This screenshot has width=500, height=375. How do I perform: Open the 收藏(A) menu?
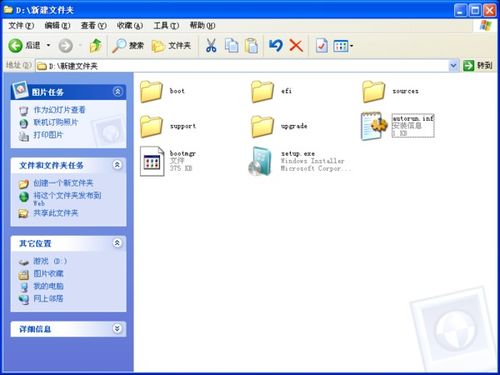click(x=130, y=25)
